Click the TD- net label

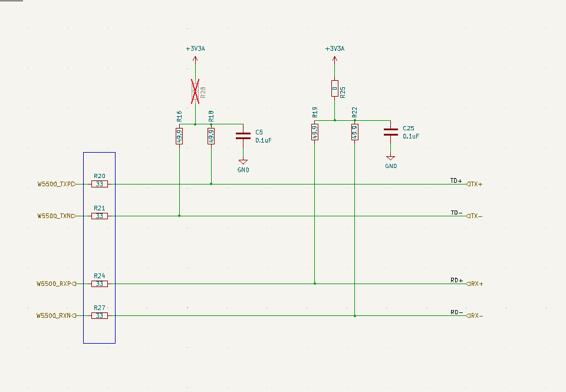[456, 213]
